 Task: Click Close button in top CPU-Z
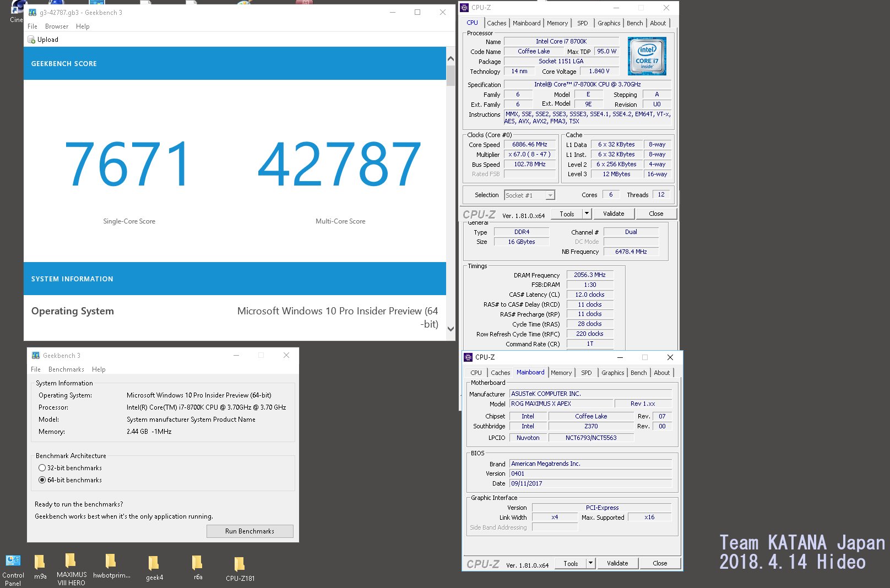[656, 214]
